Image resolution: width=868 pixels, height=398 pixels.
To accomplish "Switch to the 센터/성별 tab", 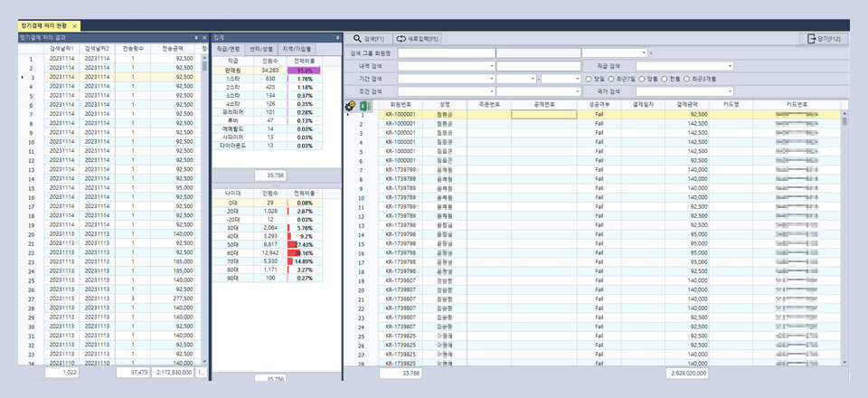I will (261, 48).
